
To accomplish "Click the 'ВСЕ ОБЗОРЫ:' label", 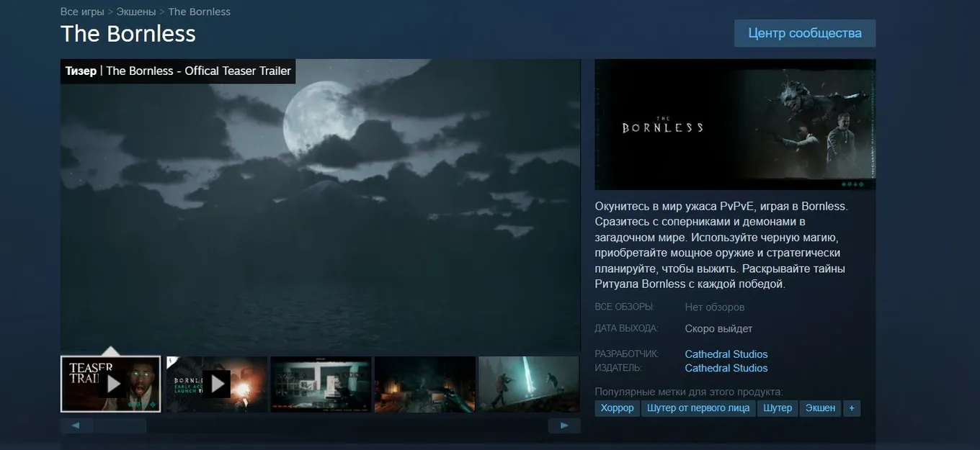I will coord(624,307).
